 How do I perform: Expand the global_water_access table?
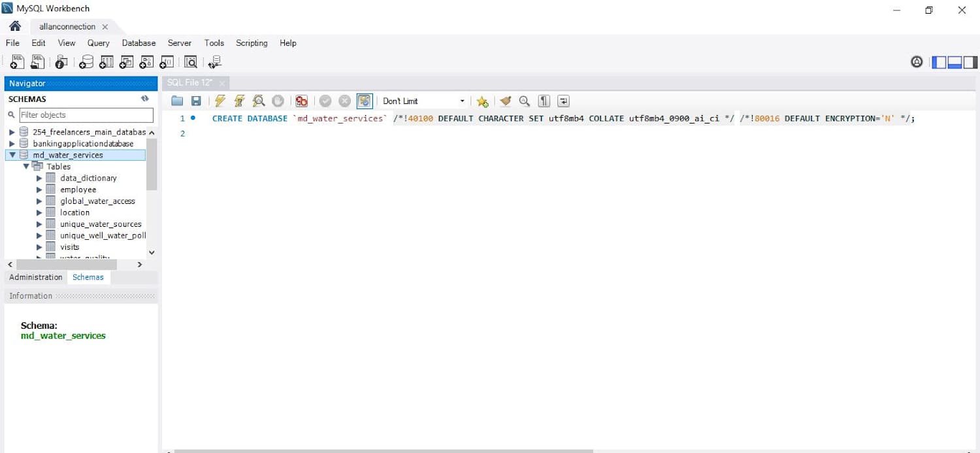tap(39, 201)
